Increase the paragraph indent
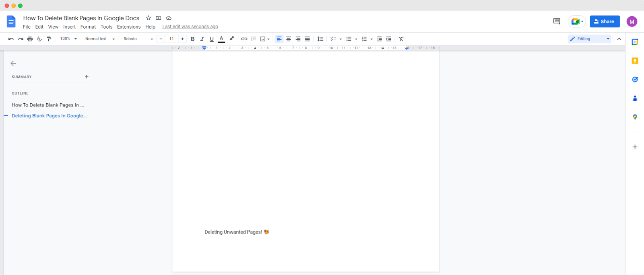This screenshot has width=644, height=275. (389, 39)
